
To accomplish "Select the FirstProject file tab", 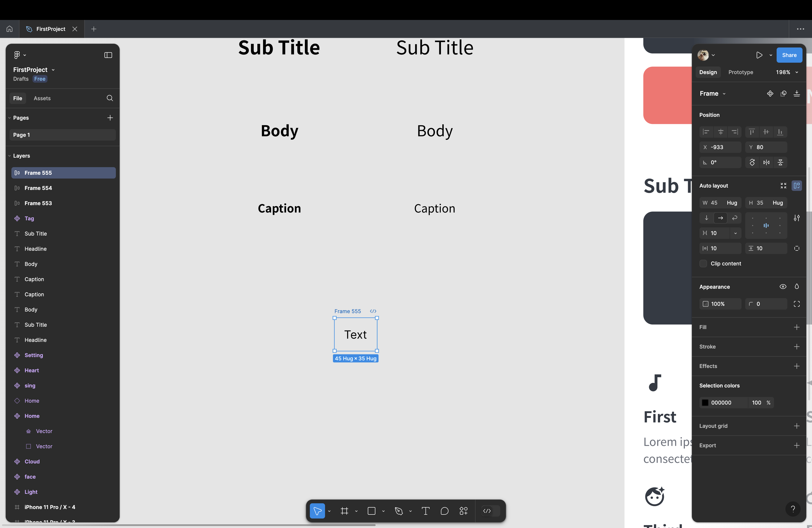I will tap(51, 29).
